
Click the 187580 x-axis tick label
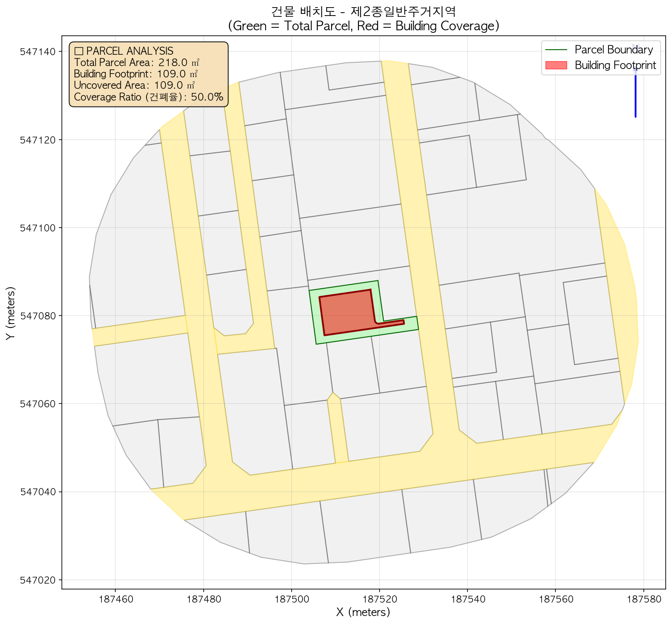point(643,598)
